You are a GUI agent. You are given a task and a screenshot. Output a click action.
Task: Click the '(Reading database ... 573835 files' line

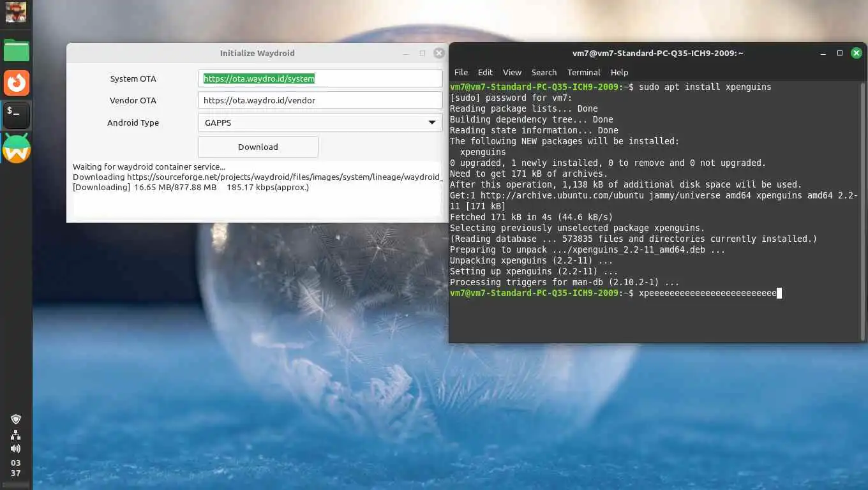[634, 239]
